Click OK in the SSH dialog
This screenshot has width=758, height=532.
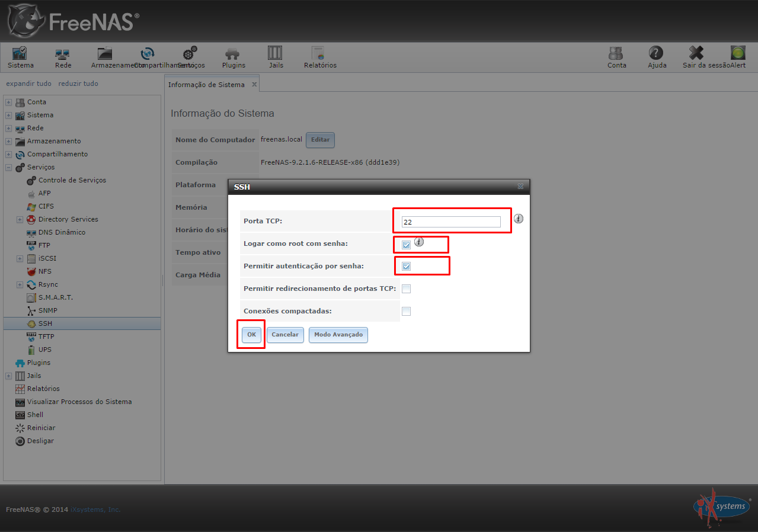pos(251,335)
